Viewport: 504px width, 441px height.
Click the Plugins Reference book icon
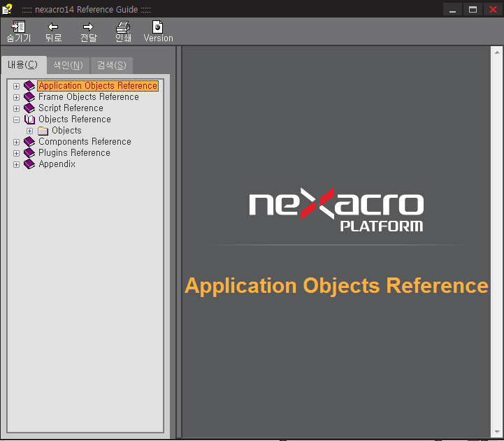(29, 152)
